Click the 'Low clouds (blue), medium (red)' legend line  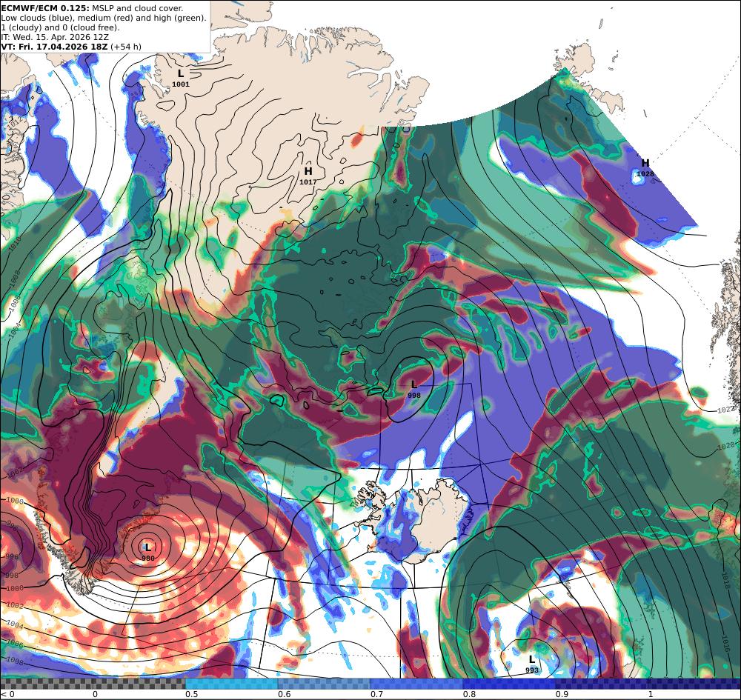point(104,18)
